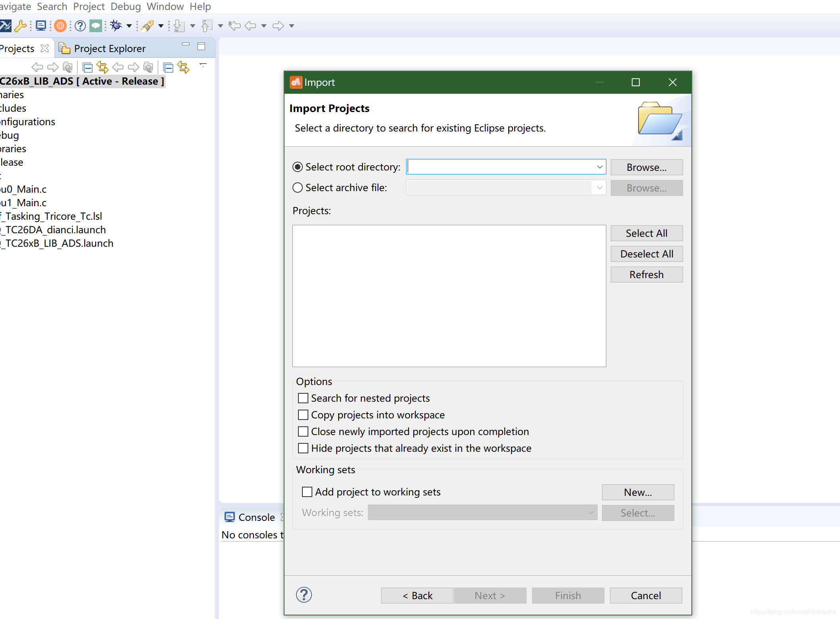The width and height of the screenshot is (840, 619).
Task: Click the import dialog help icon
Action: coord(304,595)
